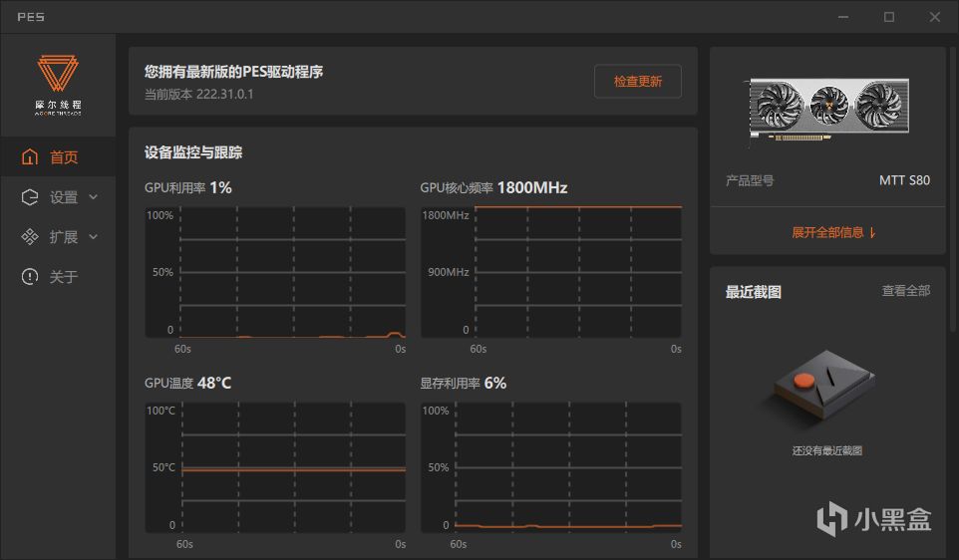Click the 1800MHz core frequency value

point(532,187)
